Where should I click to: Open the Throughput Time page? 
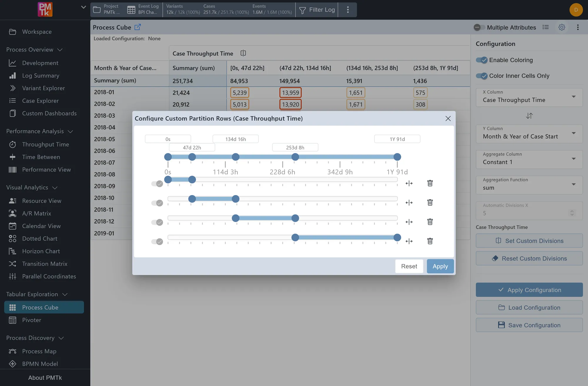(x=45, y=145)
